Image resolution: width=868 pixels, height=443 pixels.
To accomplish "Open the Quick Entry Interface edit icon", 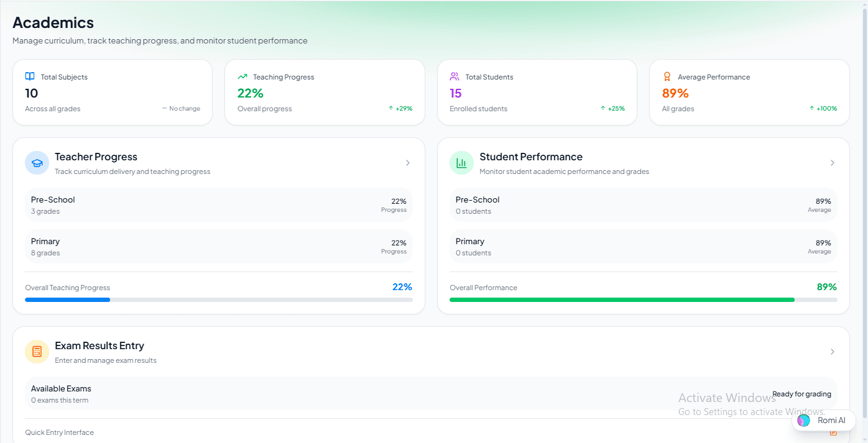I will [x=833, y=432].
